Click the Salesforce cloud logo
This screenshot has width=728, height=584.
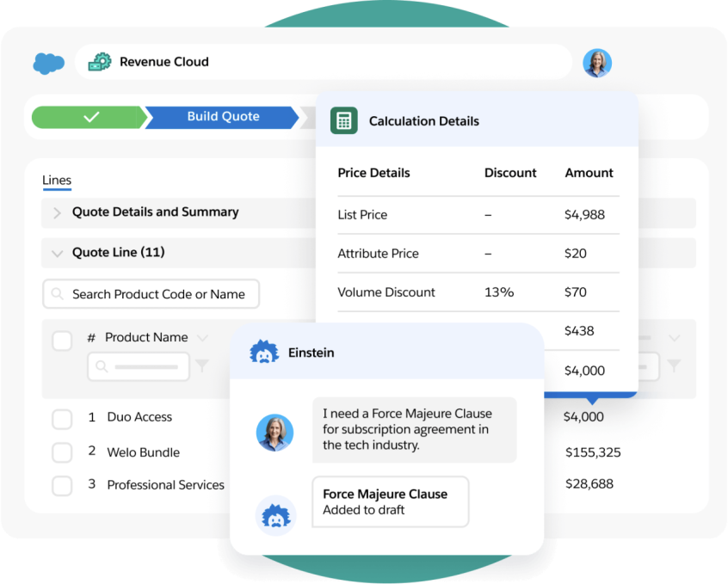coord(48,64)
